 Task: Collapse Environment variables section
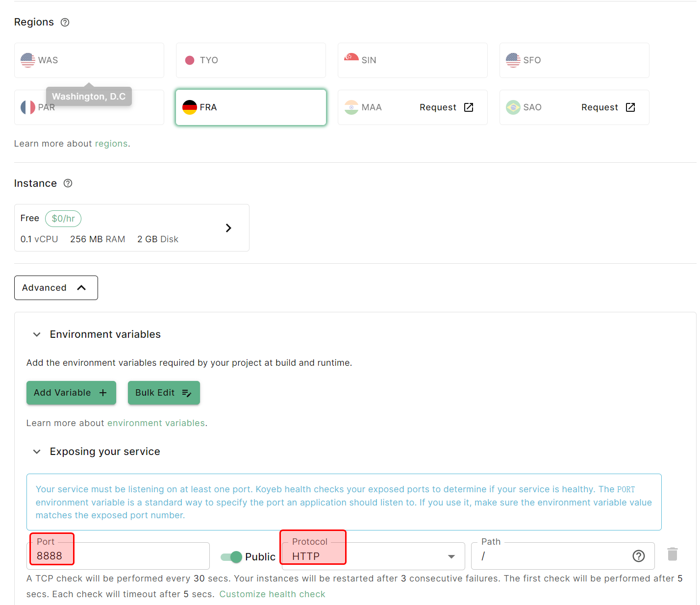[37, 334]
